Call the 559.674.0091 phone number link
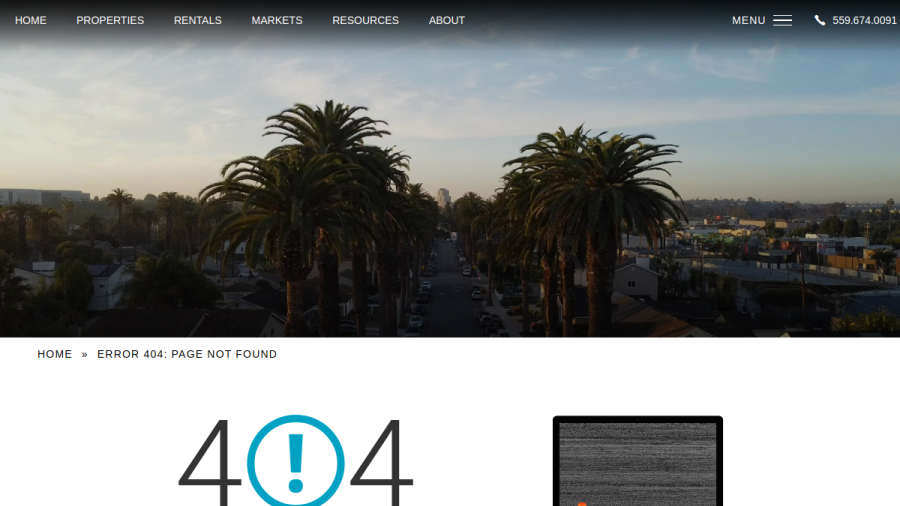 864,21
